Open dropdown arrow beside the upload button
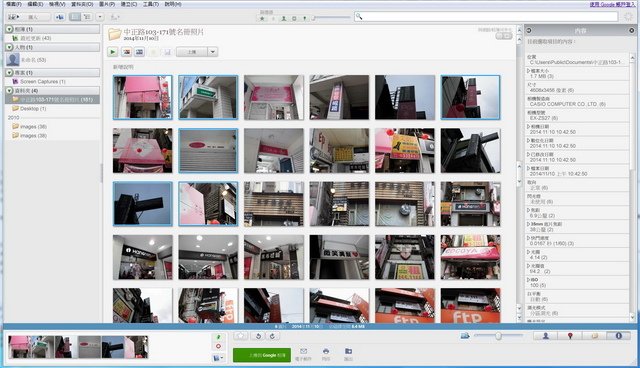 click(x=212, y=52)
